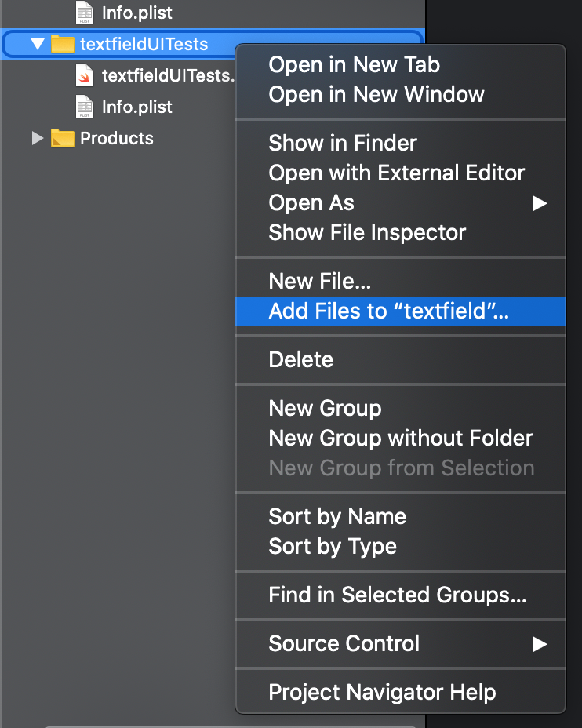The height and width of the screenshot is (728, 582).
Task: Click the top Info.plist file icon
Action: (85, 13)
